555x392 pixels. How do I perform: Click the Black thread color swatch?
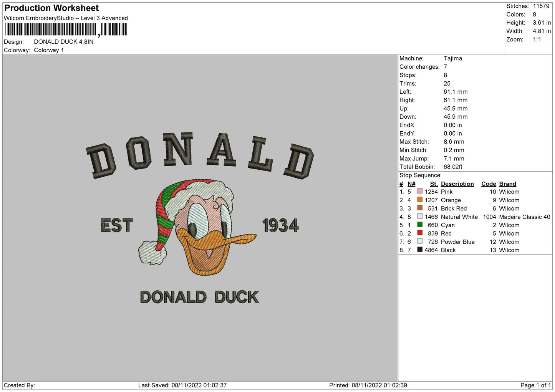pyautogui.click(x=420, y=250)
